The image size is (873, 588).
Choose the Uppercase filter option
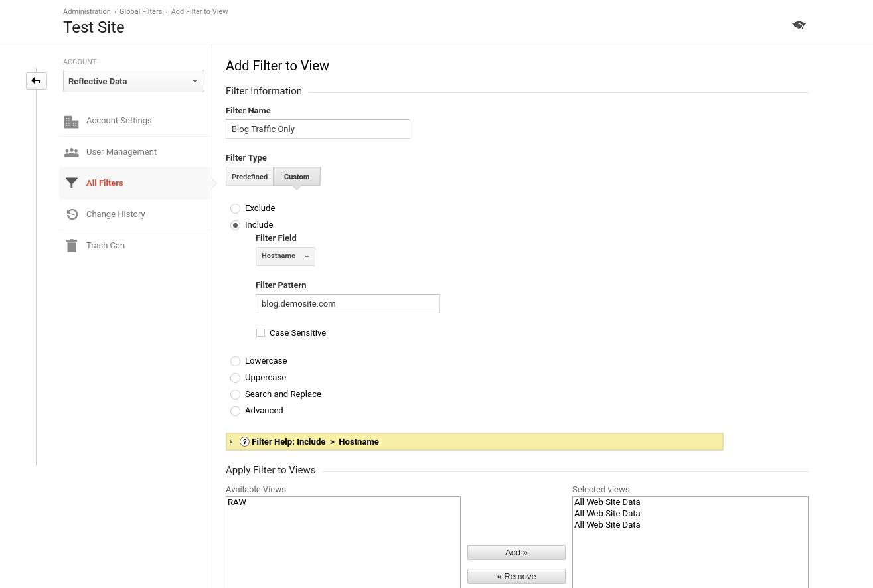click(235, 378)
